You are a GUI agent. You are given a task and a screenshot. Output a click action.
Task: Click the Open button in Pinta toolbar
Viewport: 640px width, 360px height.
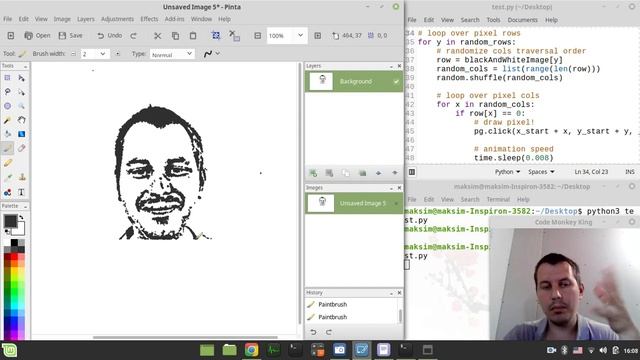[x=37, y=36]
